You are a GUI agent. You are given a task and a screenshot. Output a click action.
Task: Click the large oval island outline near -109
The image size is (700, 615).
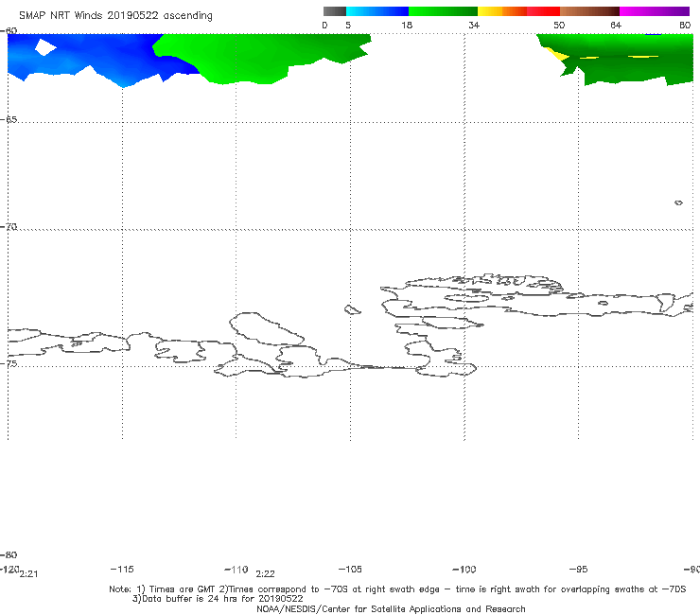267,328
